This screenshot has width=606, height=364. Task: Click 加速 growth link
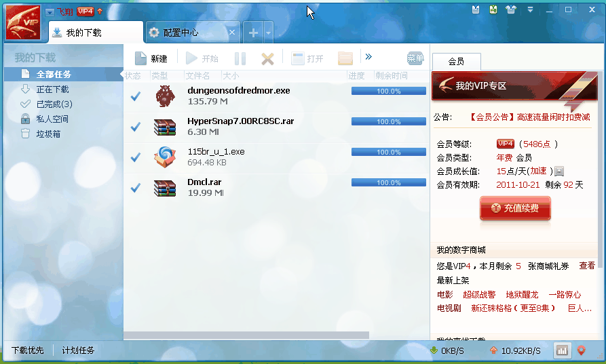(538, 171)
